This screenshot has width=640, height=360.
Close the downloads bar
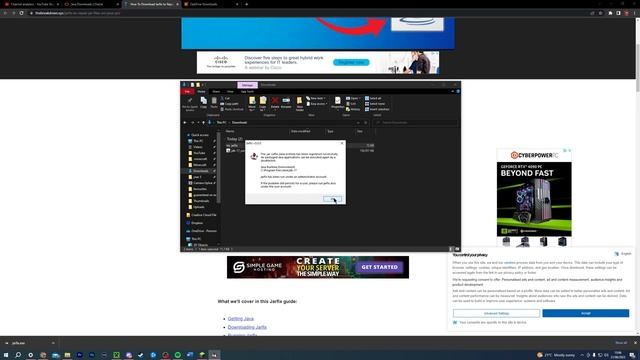[x=635, y=343]
